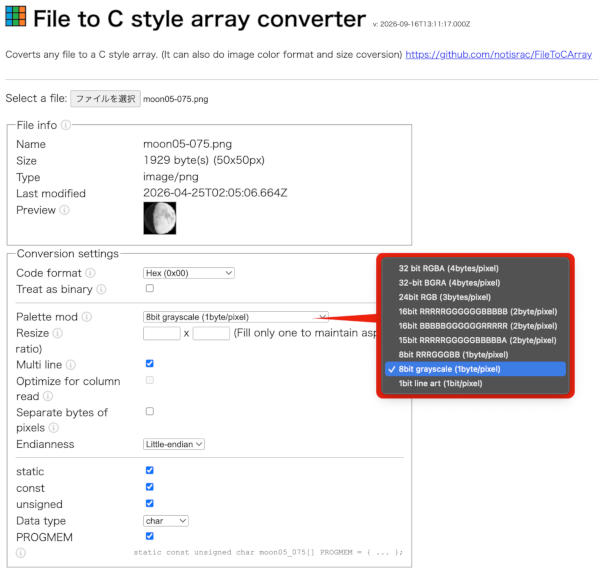
Task: Check Separate bytes of pixels checkbox
Action: pos(150,411)
